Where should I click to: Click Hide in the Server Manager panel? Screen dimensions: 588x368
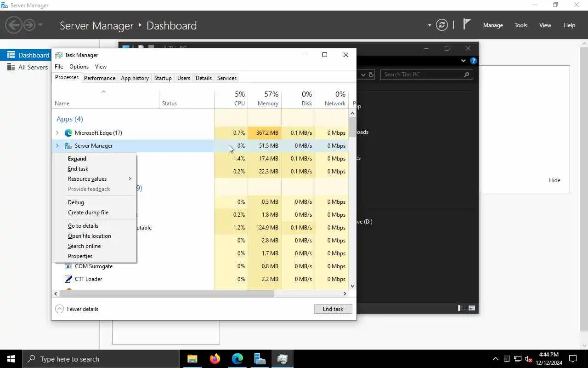pyautogui.click(x=554, y=180)
